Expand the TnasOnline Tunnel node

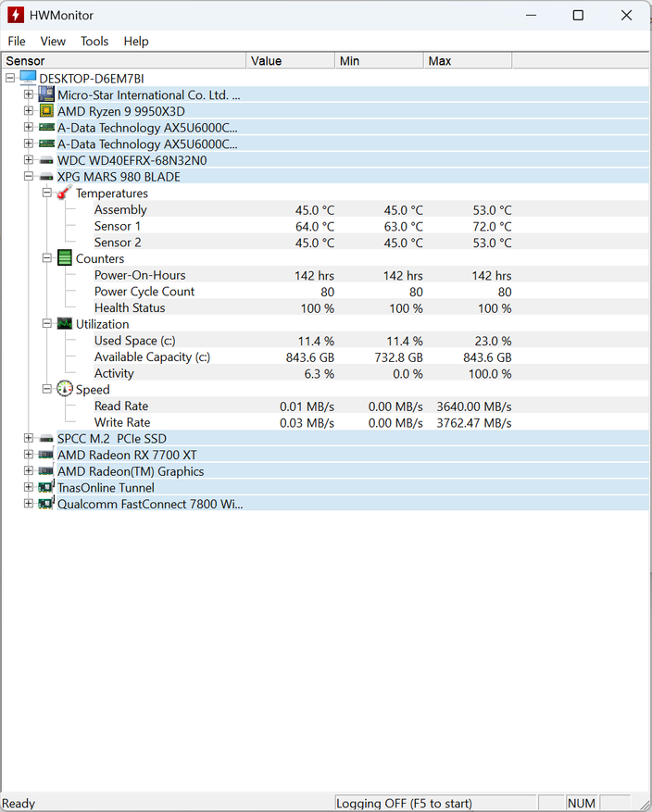[x=29, y=487]
